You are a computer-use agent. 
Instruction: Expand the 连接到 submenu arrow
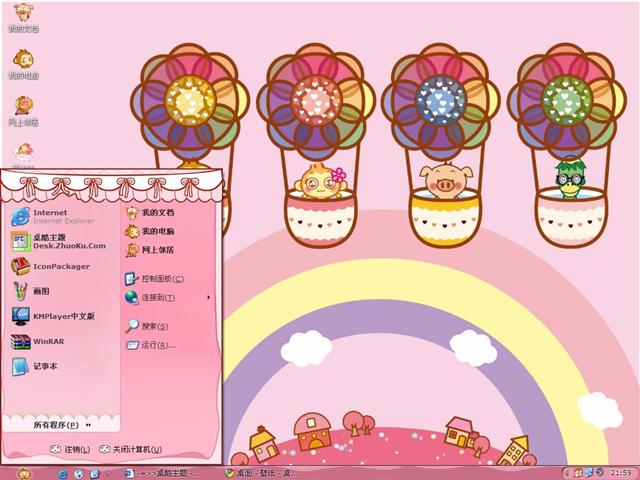209,298
